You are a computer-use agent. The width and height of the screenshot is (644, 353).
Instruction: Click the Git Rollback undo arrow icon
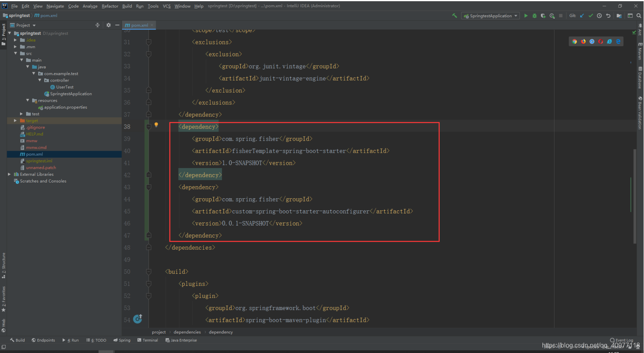(608, 16)
